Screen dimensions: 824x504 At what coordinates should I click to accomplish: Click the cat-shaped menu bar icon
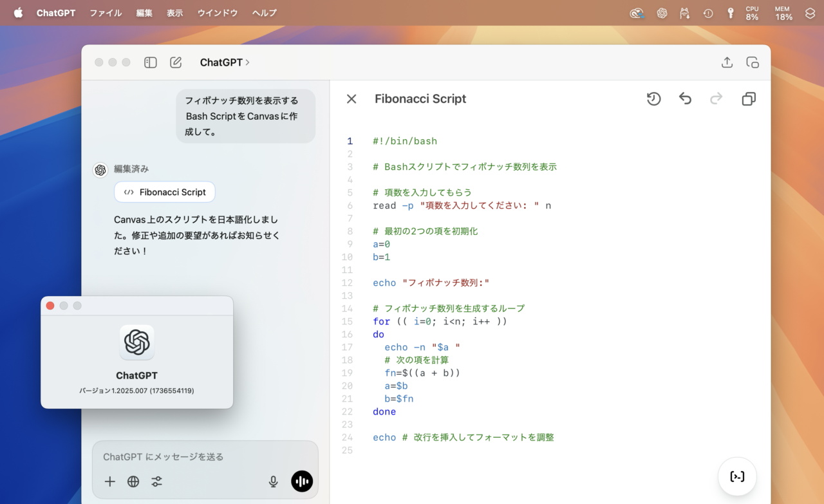(x=685, y=13)
